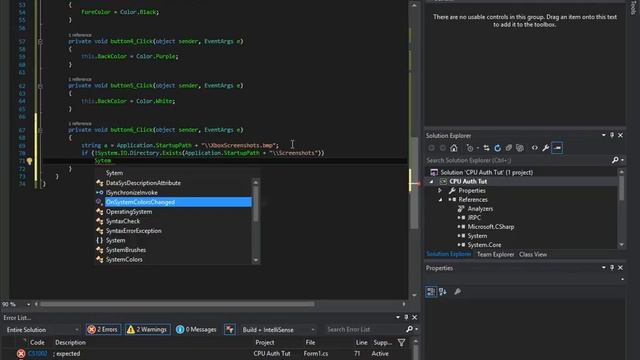Collapse the CPU Auth Tut project node
Viewport: 640px width, 360px height.
tap(431, 182)
